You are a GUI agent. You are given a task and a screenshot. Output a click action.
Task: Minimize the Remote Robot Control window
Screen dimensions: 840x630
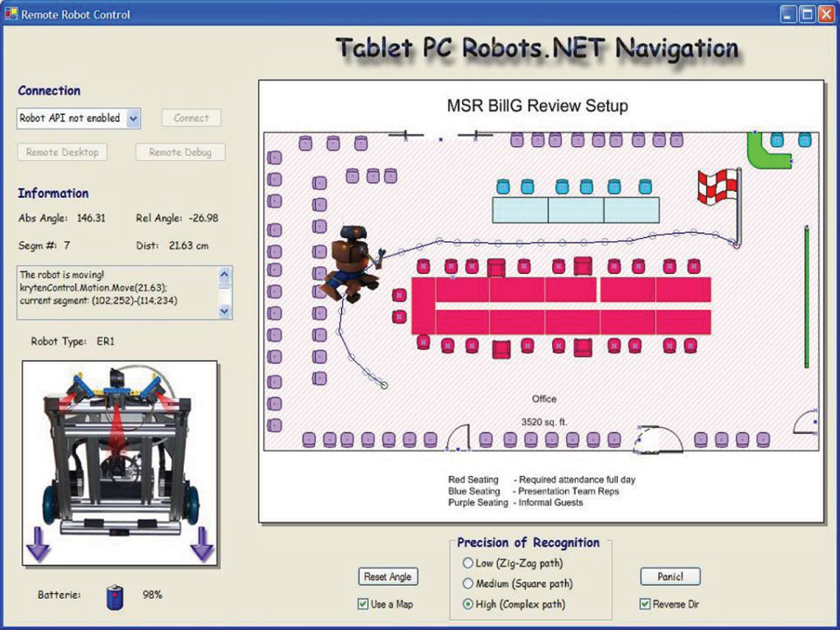coord(787,14)
